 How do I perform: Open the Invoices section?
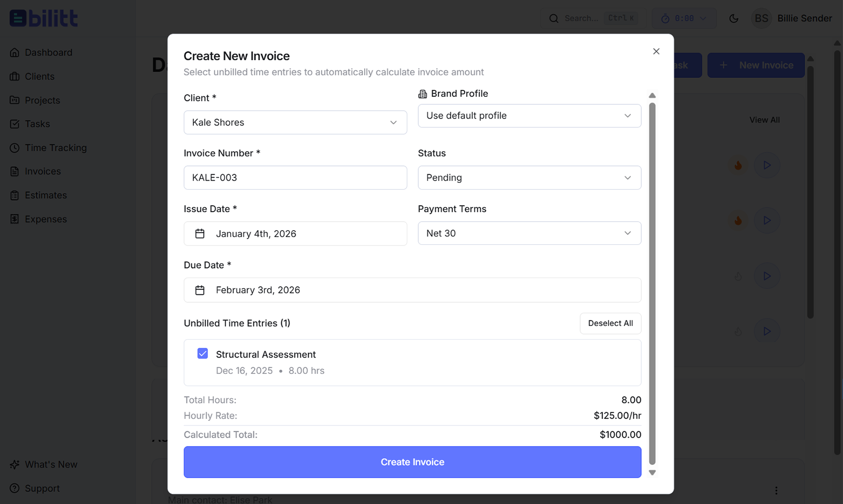coord(42,171)
